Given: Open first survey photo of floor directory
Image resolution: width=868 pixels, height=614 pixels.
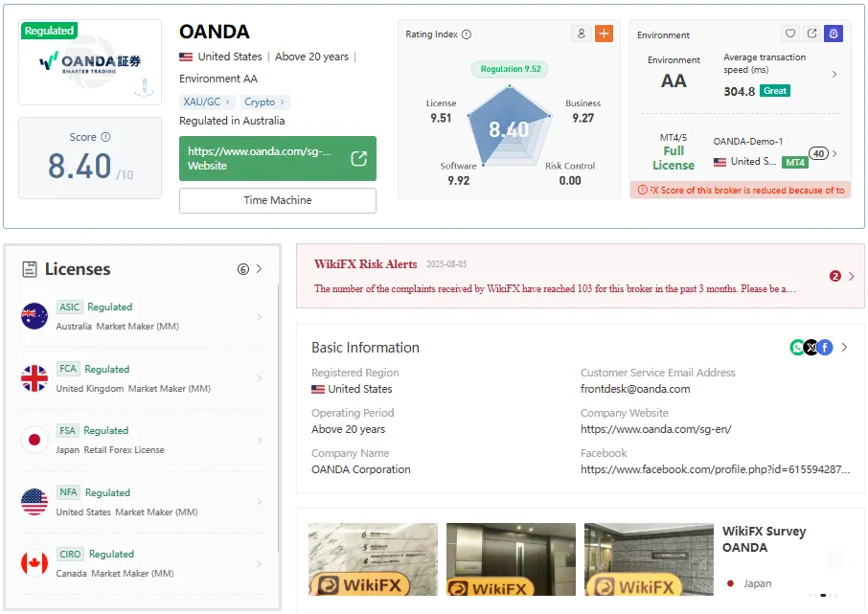Looking at the screenshot, I should pos(373,559).
